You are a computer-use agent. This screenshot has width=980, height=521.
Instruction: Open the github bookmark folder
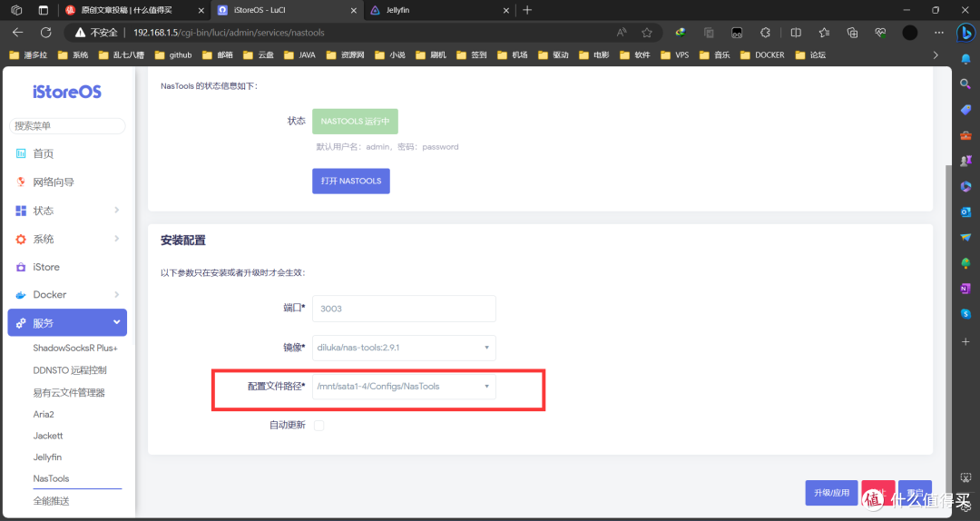pos(173,55)
